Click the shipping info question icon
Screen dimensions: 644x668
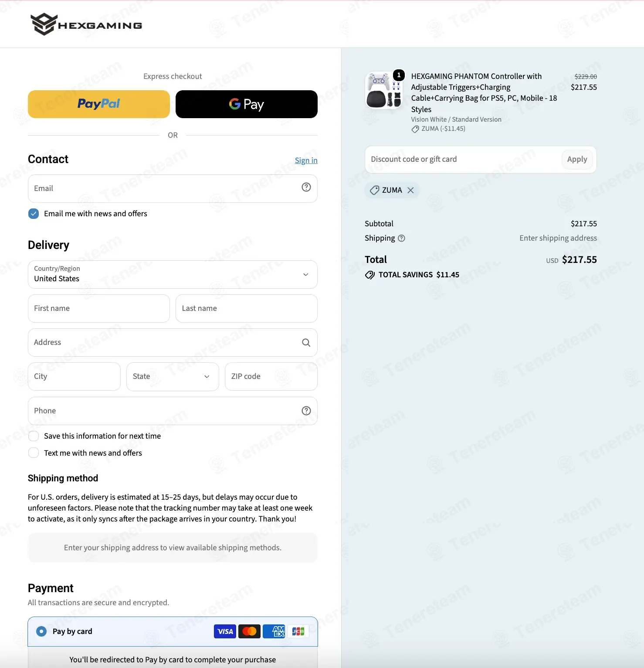tap(402, 238)
